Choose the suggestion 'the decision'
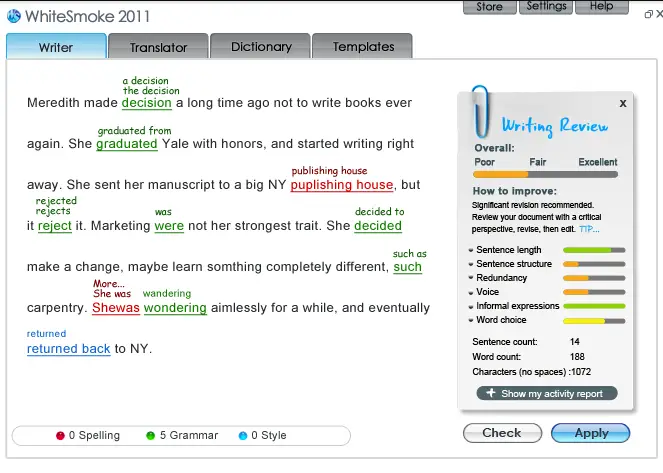The width and height of the screenshot is (663, 473). [151, 90]
